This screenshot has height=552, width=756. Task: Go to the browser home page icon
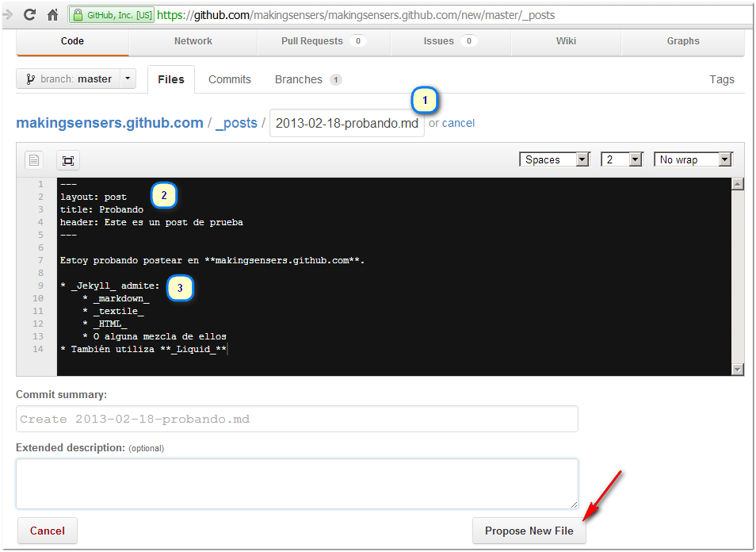52,15
